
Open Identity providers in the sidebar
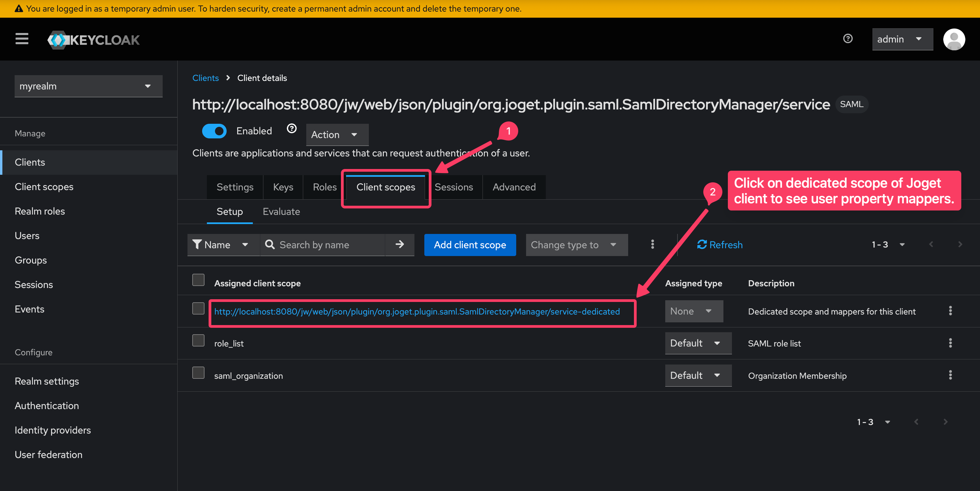coord(88,430)
